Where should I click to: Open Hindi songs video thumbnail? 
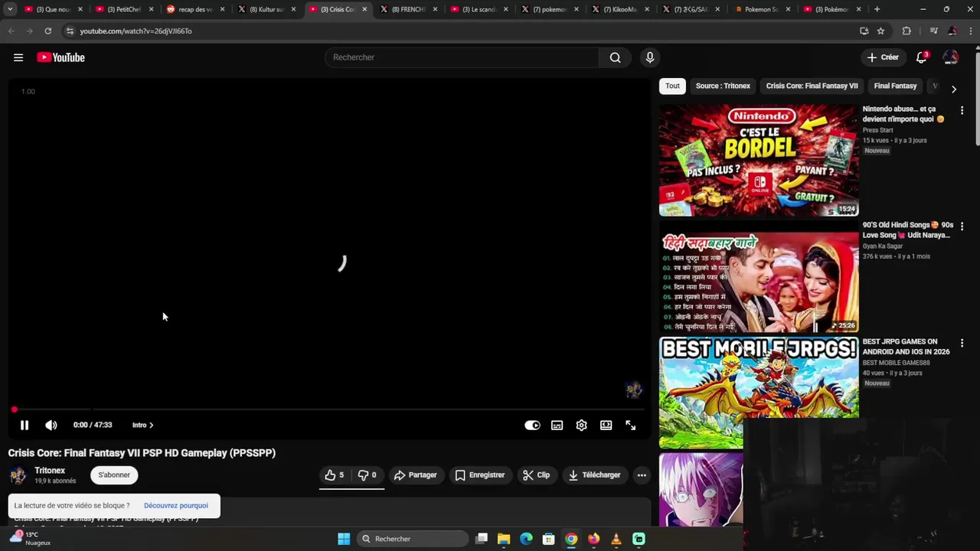click(759, 277)
